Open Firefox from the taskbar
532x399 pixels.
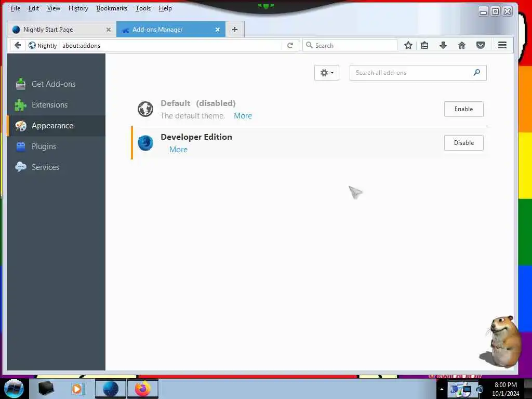click(143, 389)
